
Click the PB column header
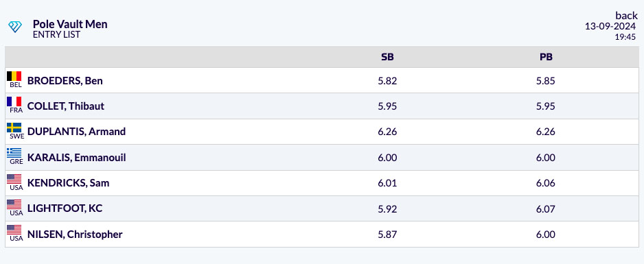(546, 57)
